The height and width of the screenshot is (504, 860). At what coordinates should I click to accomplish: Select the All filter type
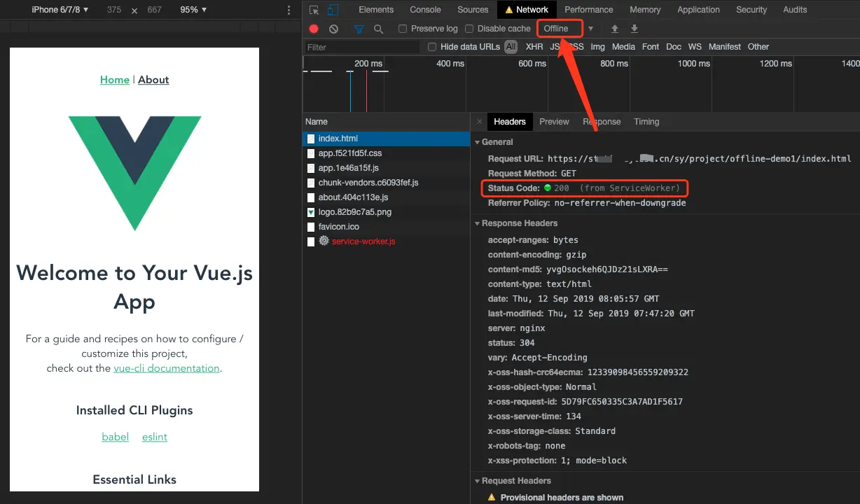[x=511, y=47]
